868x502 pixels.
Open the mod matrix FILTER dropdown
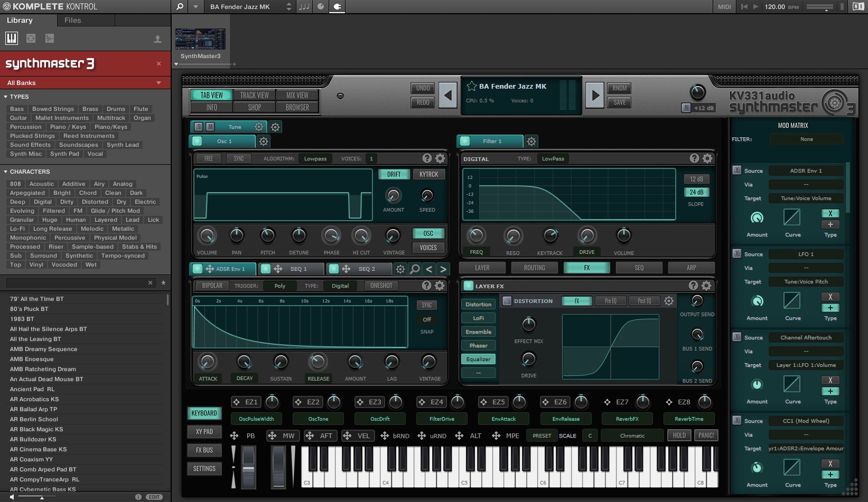(x=806, y=139)
